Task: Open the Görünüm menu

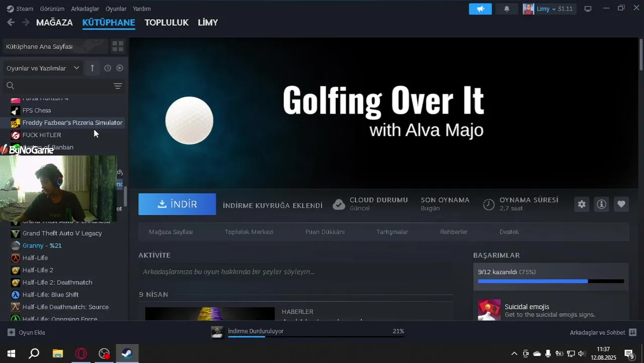Action: click(x=52, y=9)
